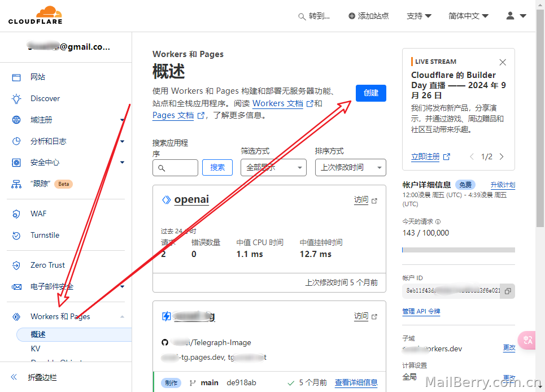Click the 搜索 button
545x392 pixels.
coord(217,168)
